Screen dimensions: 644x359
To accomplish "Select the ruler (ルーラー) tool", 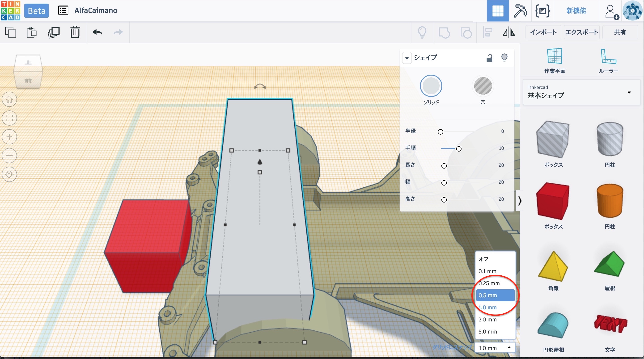I will click(608, 61).
